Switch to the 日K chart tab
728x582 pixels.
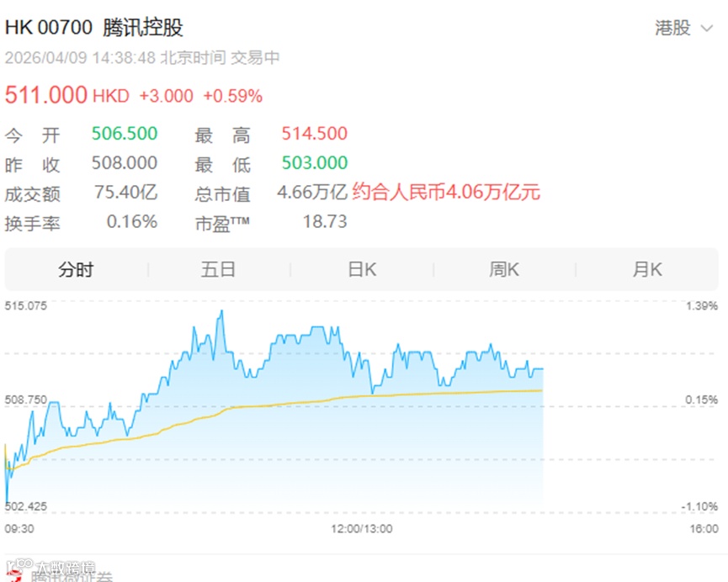tap(362, 269)
